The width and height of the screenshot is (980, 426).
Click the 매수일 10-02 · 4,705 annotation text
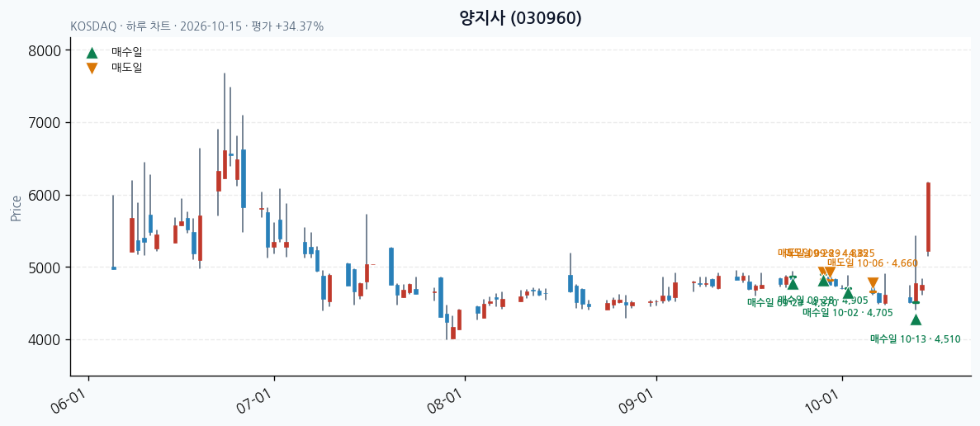pyautogui.click(x=848, y=312)
